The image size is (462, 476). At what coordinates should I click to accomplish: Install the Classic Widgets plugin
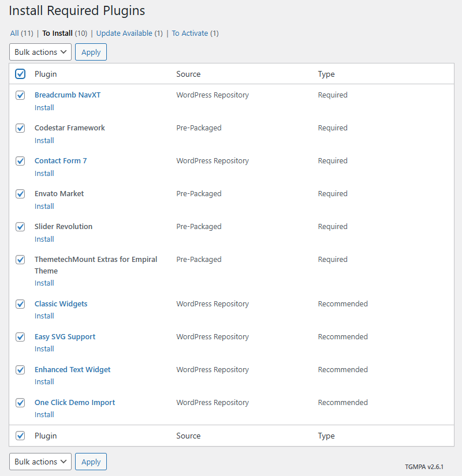tap(44, 316)
